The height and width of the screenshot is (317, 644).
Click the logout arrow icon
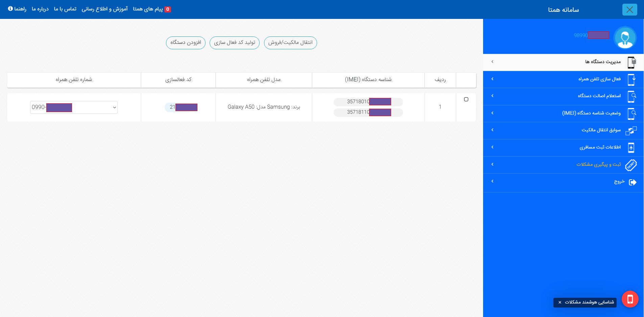point(632,182)
